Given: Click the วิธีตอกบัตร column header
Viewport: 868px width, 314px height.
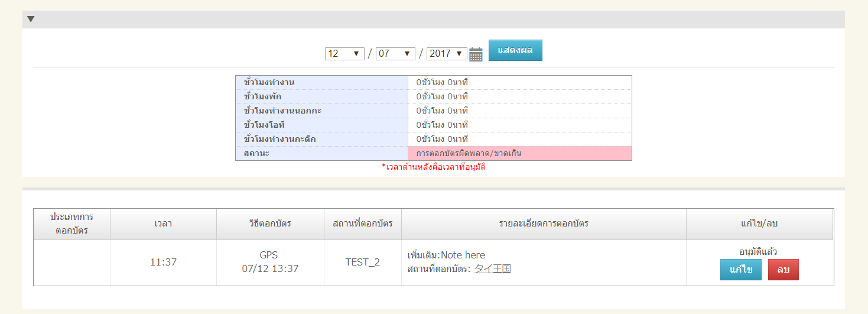Looking at the screenshot, I should (x=270, y=224).
